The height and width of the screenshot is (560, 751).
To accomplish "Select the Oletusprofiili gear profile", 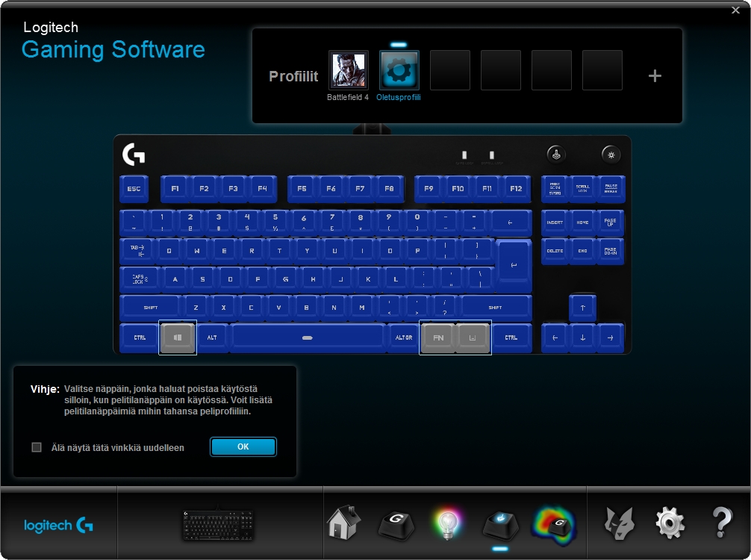I will tap(399, 70).
